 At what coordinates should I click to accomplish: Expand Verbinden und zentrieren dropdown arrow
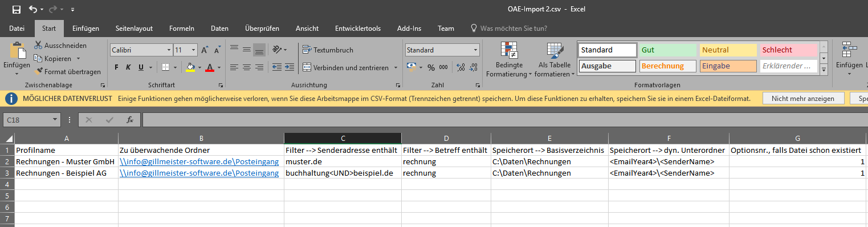[x=396, y=67]
